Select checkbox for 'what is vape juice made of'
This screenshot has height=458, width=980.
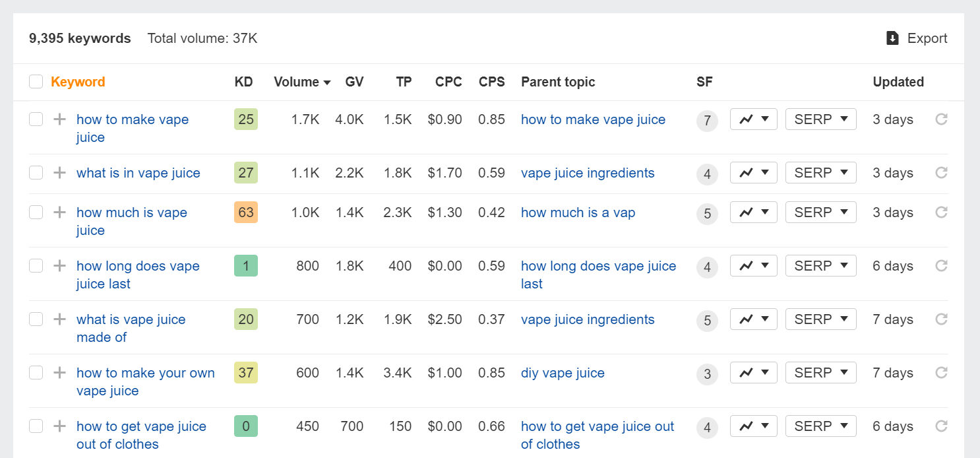(x=36, y=319)
